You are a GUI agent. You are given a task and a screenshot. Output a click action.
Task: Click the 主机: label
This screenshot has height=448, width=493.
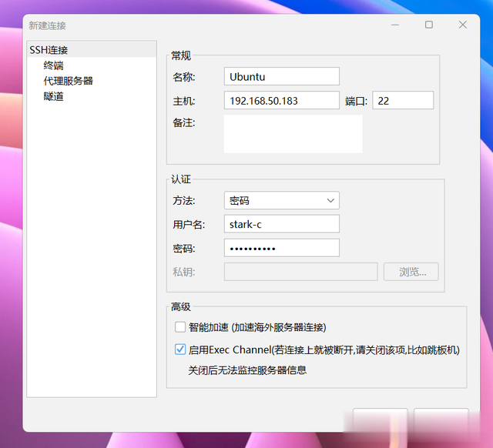184,101
